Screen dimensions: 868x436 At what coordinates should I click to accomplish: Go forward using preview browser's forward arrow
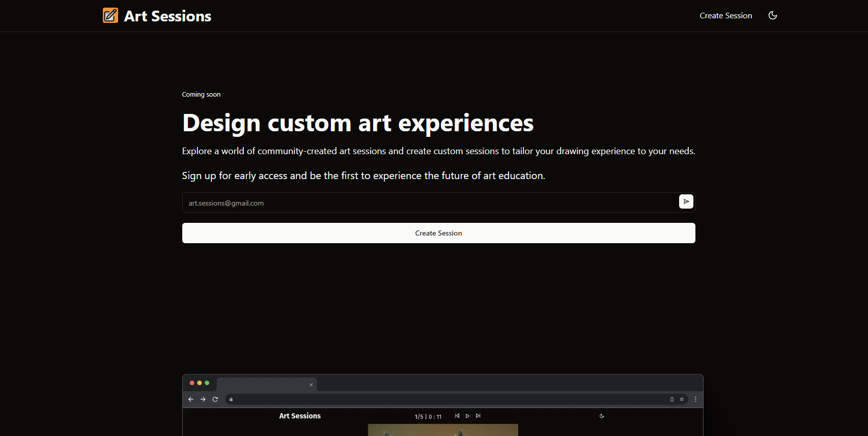[203, 399]
